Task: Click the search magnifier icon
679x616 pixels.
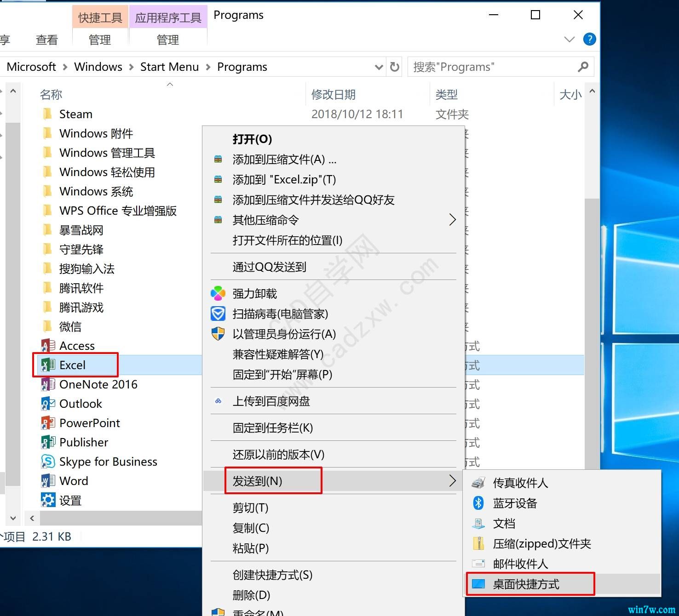Action: [583, 67]
